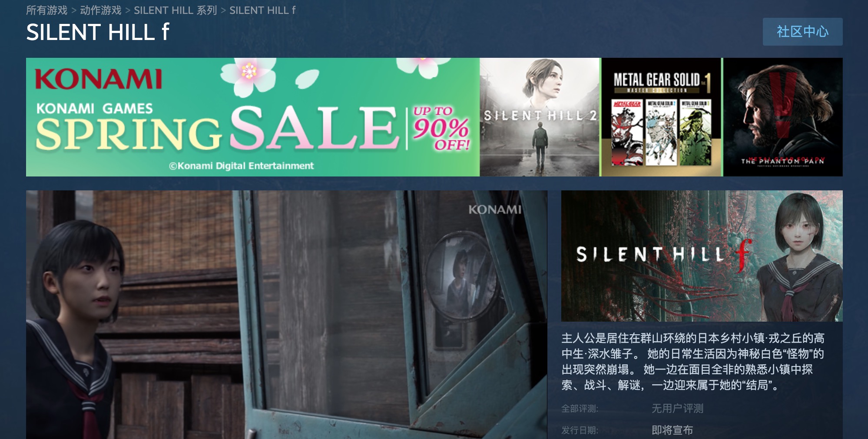Click Silent Hill f header capsule image
Screen dimensions: 868x439
(702, 256)
